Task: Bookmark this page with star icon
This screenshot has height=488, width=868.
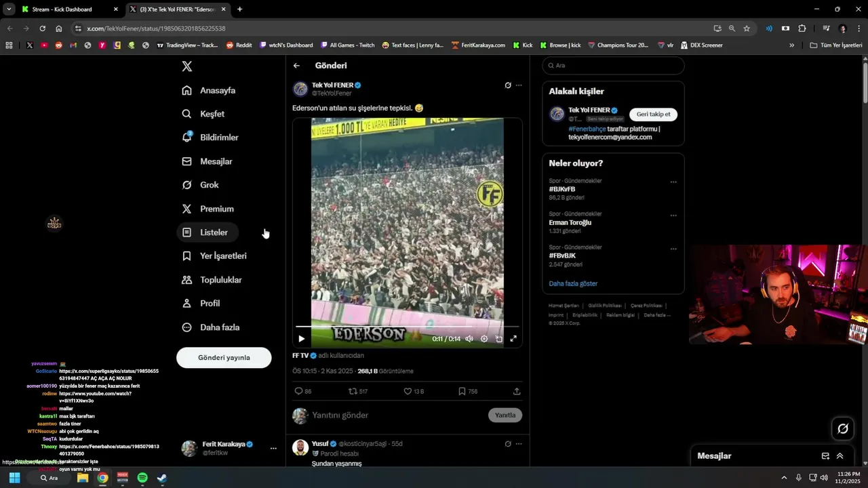Action: [747, 28]
